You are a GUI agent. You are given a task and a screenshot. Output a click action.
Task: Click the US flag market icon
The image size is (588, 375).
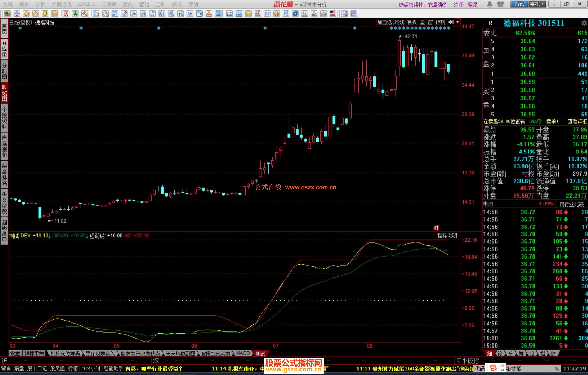pyautogui.click(x=333, y=14)
